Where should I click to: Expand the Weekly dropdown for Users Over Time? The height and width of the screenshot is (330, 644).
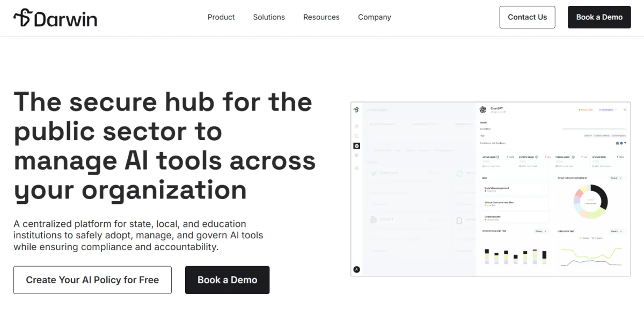pos(616,231)
